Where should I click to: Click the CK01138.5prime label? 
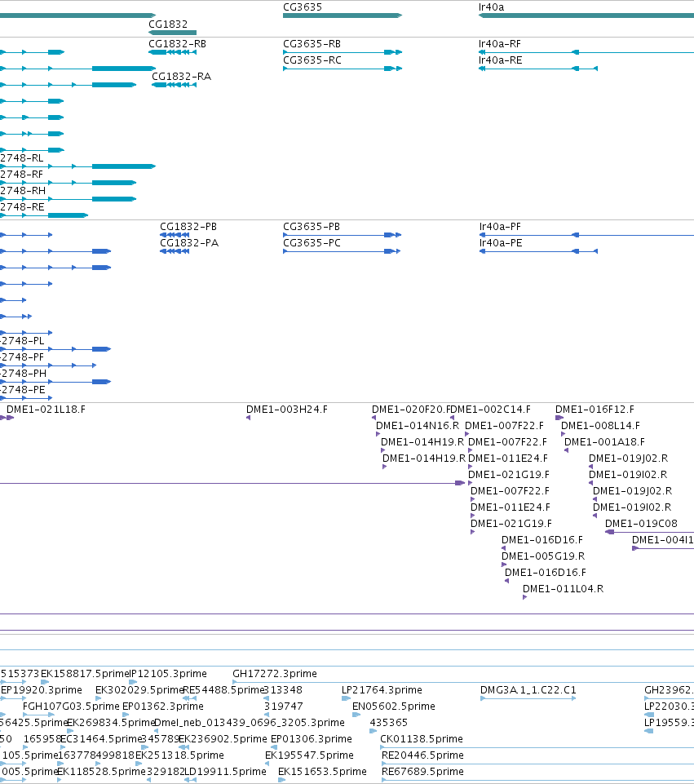[x=421, y=739]
